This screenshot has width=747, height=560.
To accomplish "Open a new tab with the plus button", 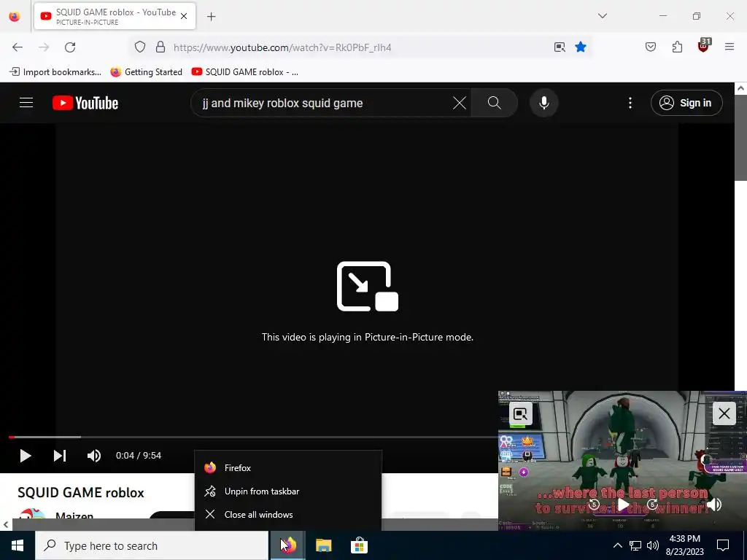I will click(212, 16).
